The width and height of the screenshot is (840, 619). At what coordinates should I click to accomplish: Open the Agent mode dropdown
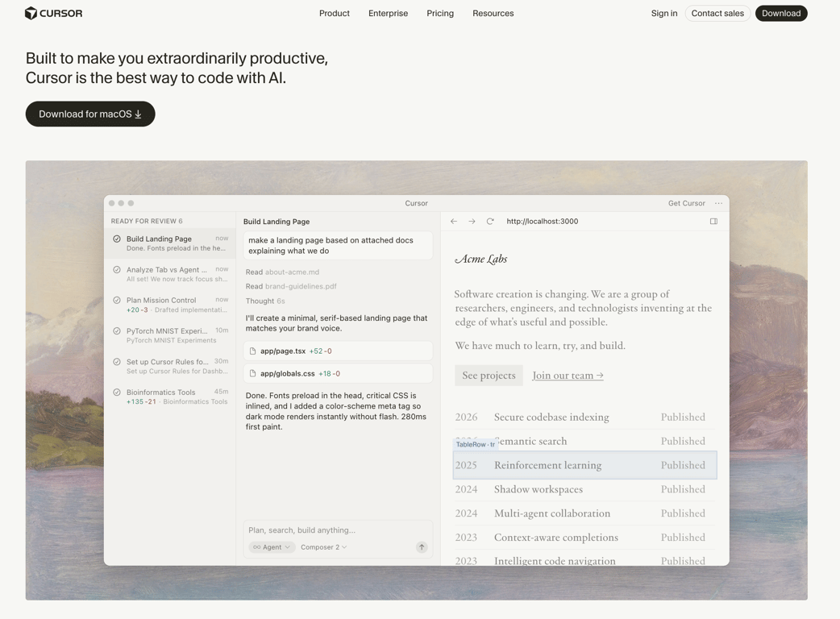coord(271,546)
